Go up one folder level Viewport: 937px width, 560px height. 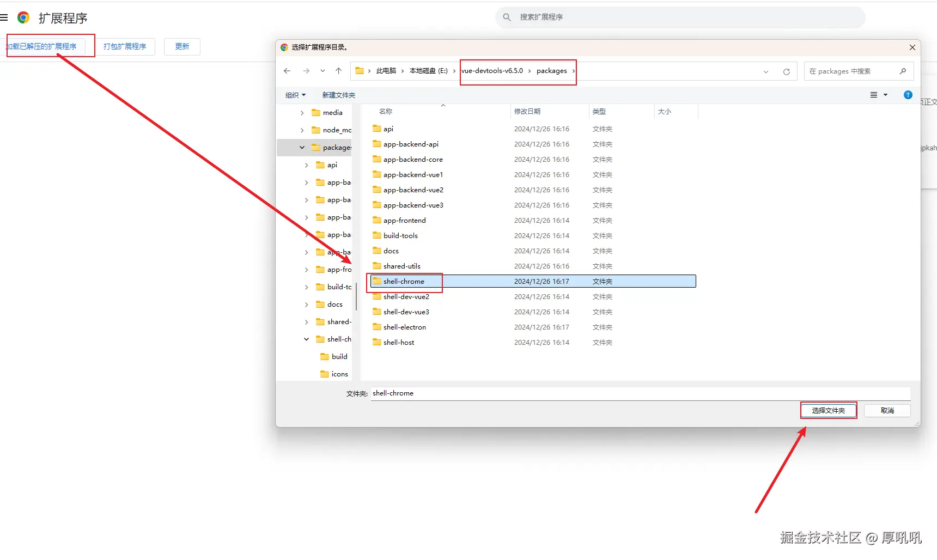pyautogui.click(x=338, y=71)
